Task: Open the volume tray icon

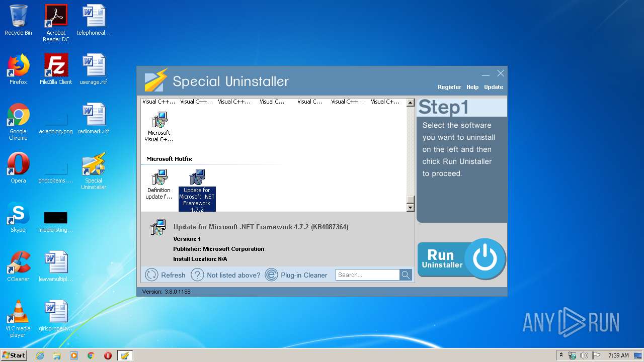Action: 584,355
